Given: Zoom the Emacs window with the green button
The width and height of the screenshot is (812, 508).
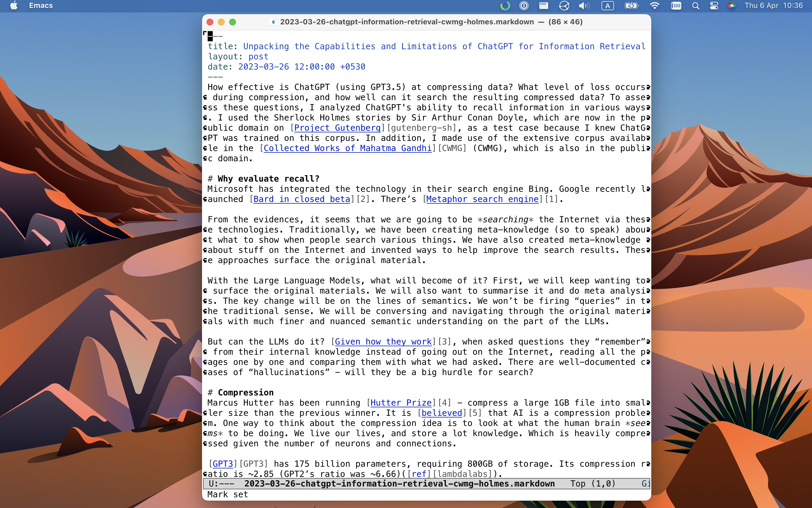Looking at the screenshot, I should [233, 22].
